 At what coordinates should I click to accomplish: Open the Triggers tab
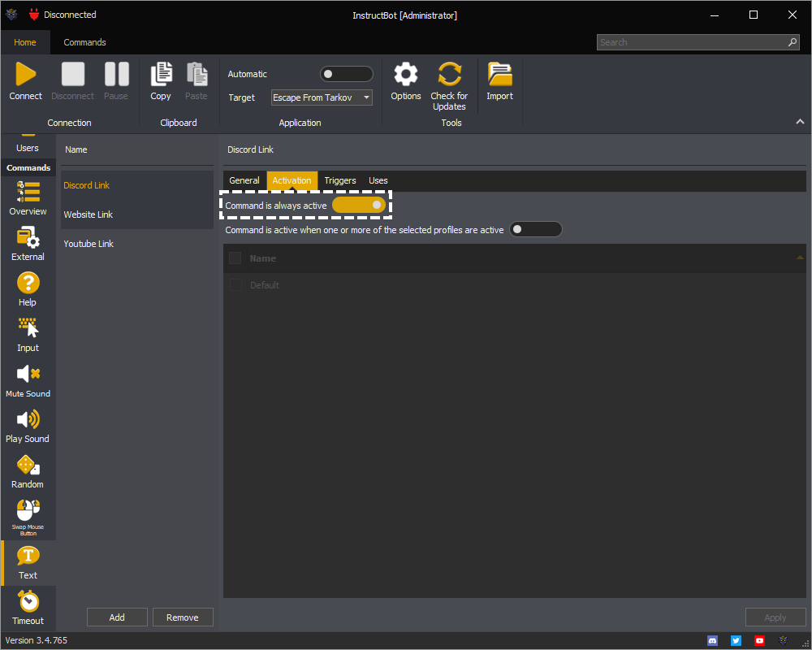(x=340, y=180)
